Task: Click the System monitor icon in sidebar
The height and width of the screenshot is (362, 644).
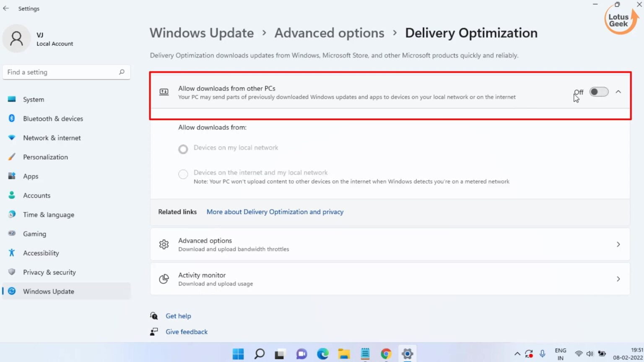Action: click(x=12, y=99)
